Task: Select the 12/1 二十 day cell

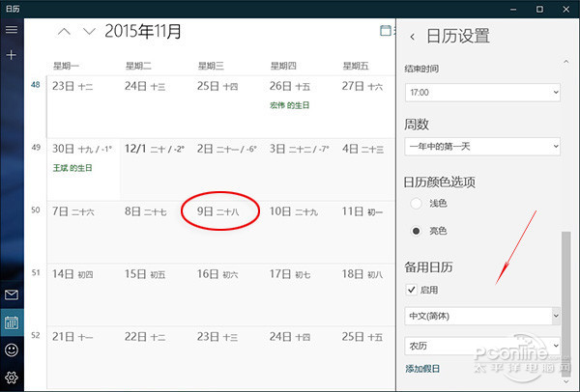Action: [156, 170]
